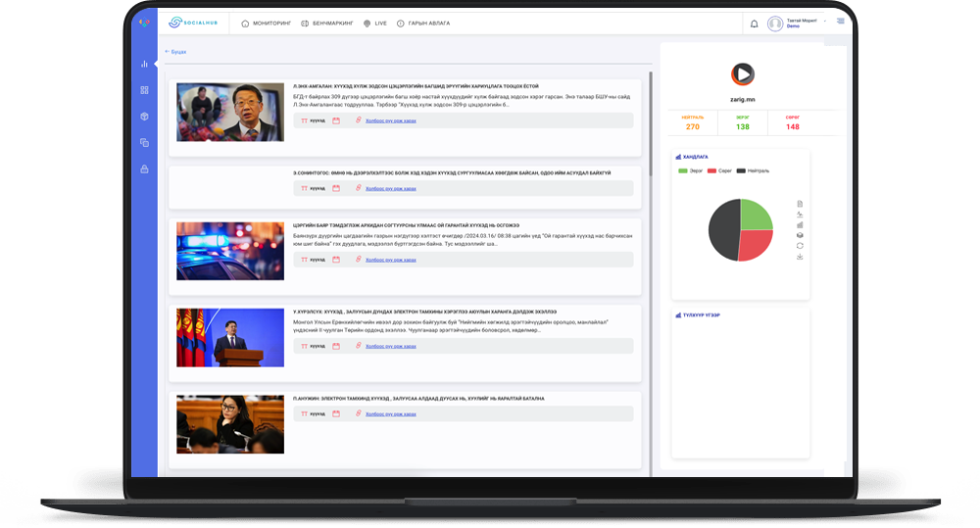Click the lock icon in left sidebar

click(x=144, y=169)
